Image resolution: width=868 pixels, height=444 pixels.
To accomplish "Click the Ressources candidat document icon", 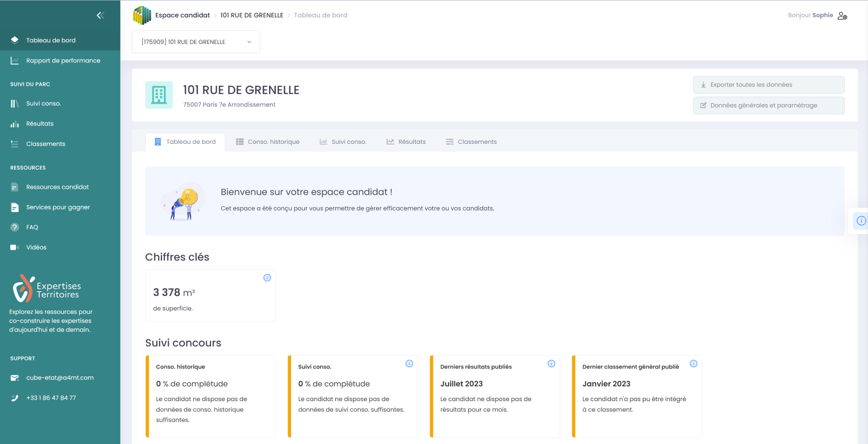I will 15,187.
